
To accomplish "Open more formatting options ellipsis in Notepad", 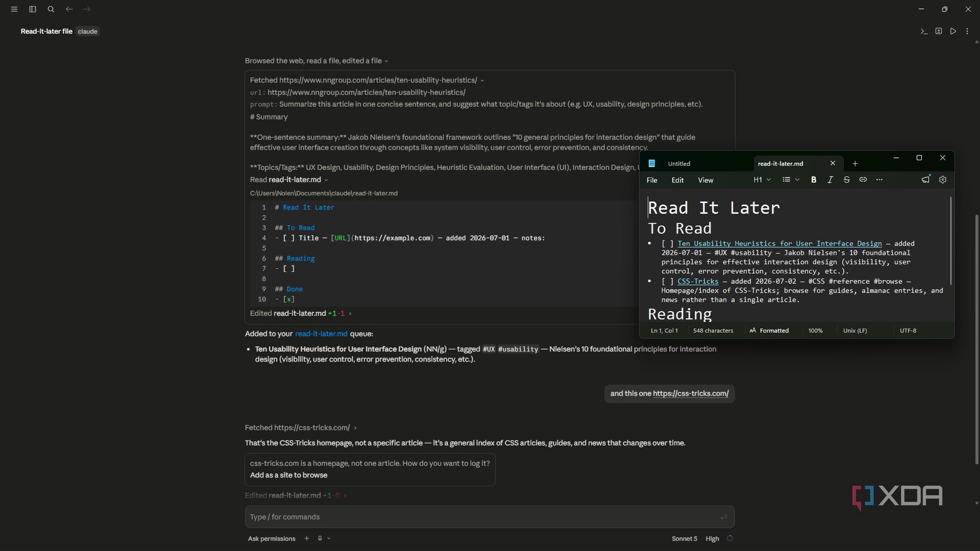I will click(x=880, y=180).
